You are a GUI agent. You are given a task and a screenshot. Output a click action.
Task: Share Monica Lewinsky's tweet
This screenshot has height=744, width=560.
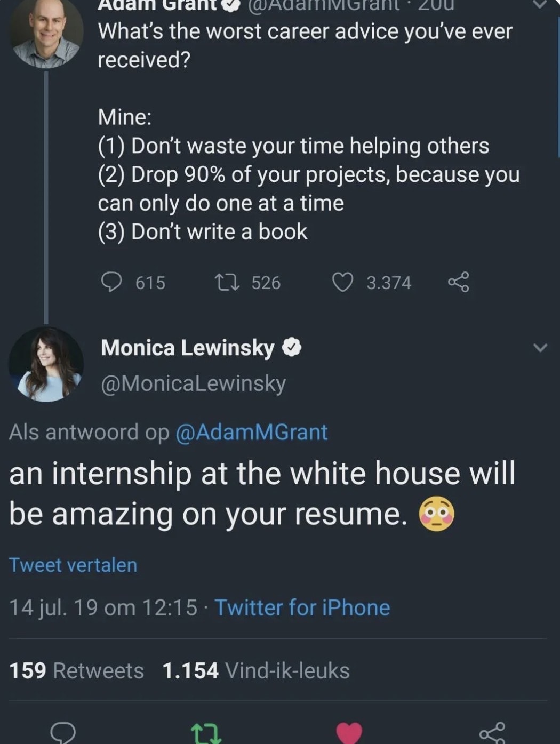[492, 733]
